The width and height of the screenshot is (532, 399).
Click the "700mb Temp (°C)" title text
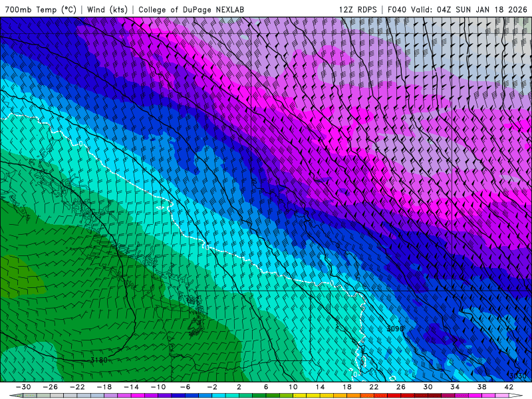41,9
